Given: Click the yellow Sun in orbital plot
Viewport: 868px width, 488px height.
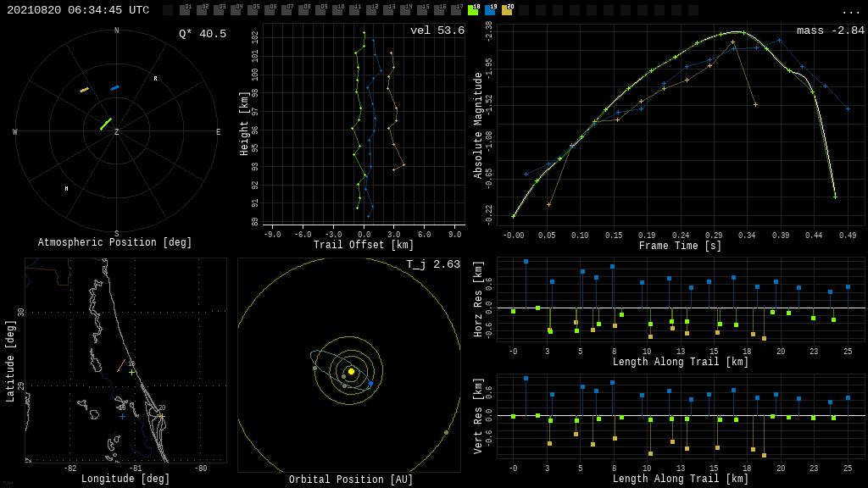Looking at the screenshot, I should tap(351, 371).
